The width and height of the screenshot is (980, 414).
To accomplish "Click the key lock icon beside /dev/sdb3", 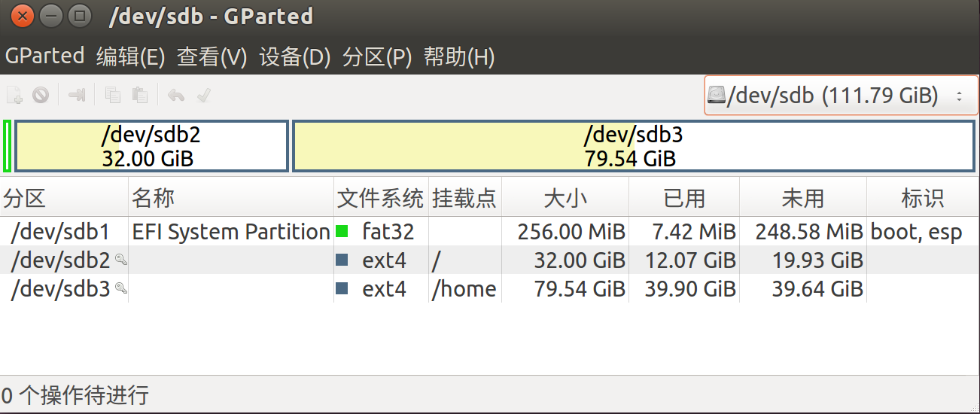I will point(120,289).
